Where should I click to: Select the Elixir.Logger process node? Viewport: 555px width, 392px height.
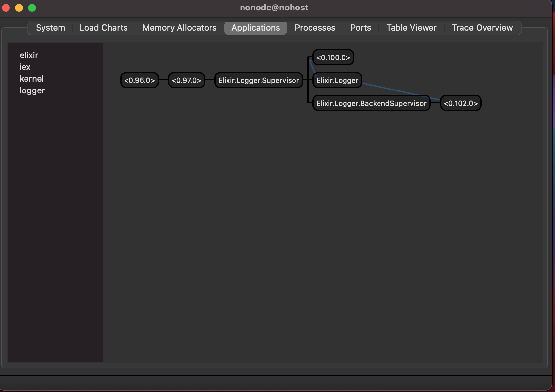337,80
